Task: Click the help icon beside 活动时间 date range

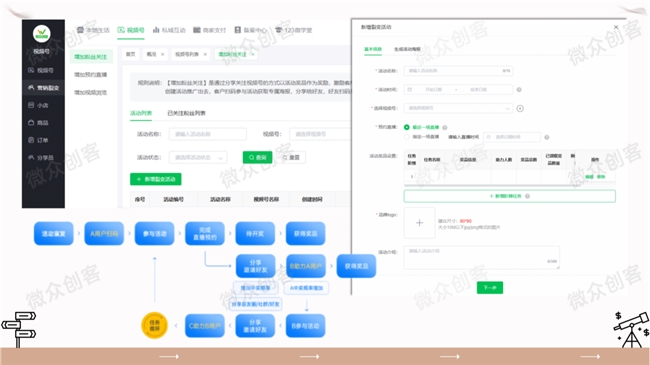Action: coord(519,90)
